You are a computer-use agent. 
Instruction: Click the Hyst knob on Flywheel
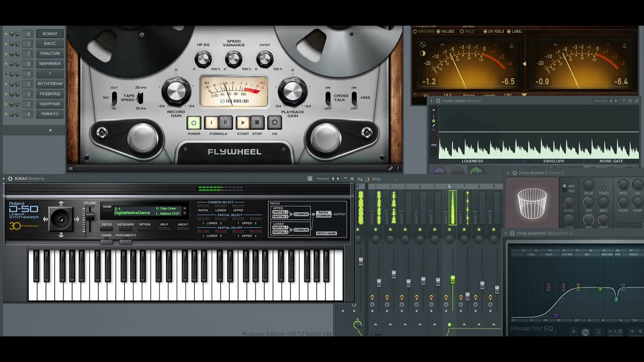click(x=265, y=59)
